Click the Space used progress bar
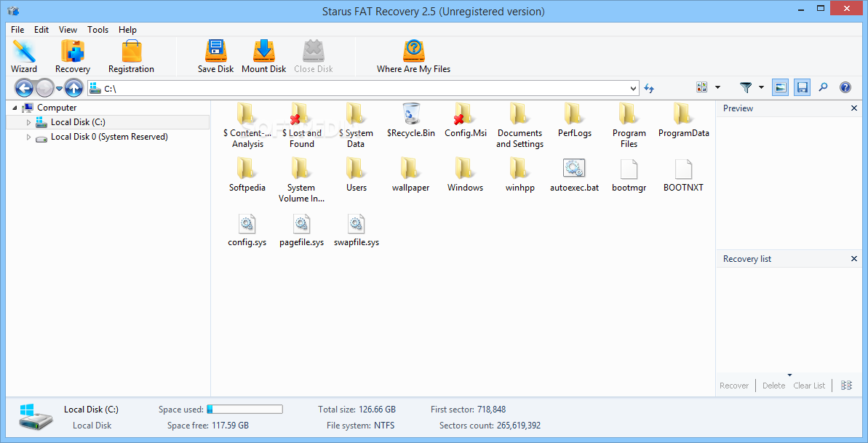The height and width of the screenshot is (443, 868). [244, 410]
